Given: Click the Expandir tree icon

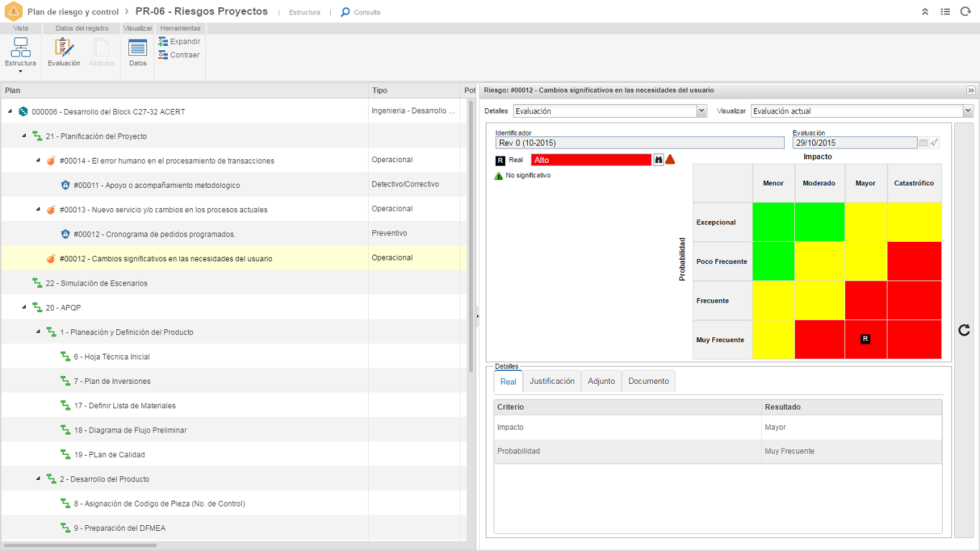Looking at the screenshot, I should [179, 42].
